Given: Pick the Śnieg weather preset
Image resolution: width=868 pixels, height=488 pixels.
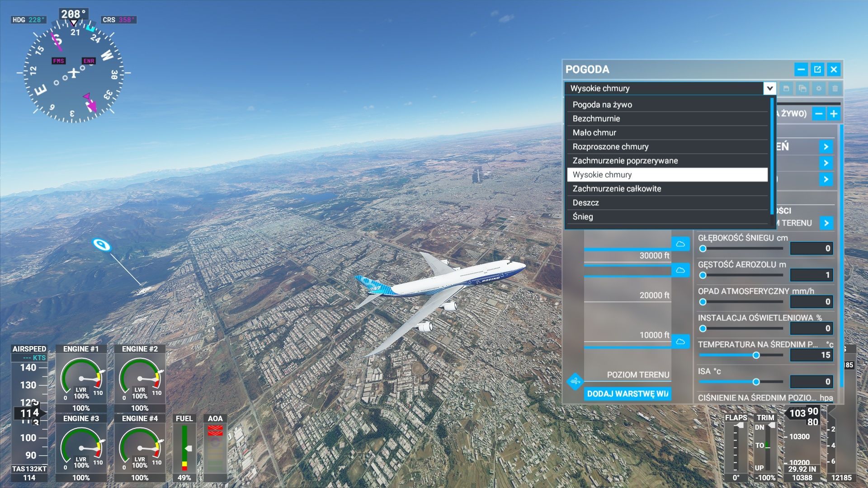Looking at the screenshot, I should click(667, 216).
